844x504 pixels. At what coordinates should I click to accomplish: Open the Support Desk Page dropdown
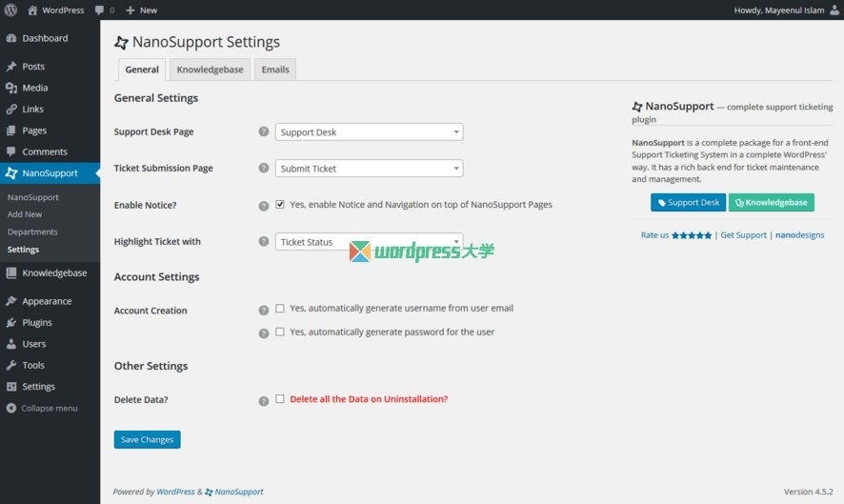click(370, 131)
